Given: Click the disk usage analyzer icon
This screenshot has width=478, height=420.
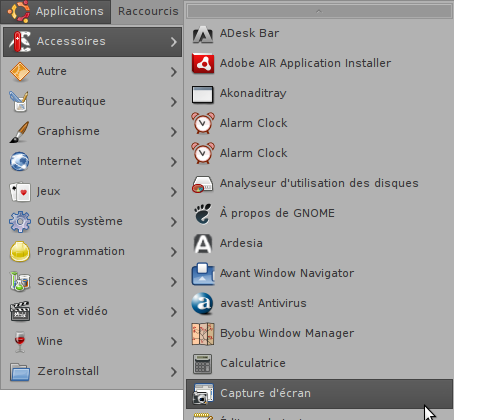Looking at the screenshot, I should point(202,184).
